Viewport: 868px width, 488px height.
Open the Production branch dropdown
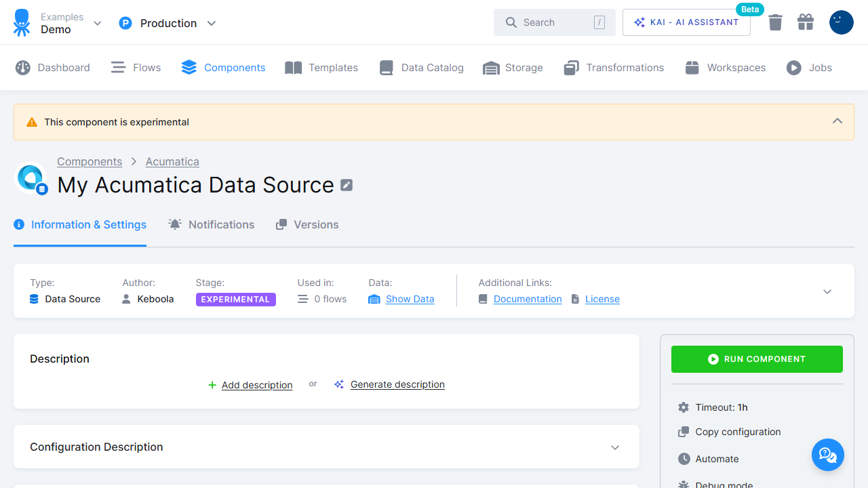coord(167,22)
